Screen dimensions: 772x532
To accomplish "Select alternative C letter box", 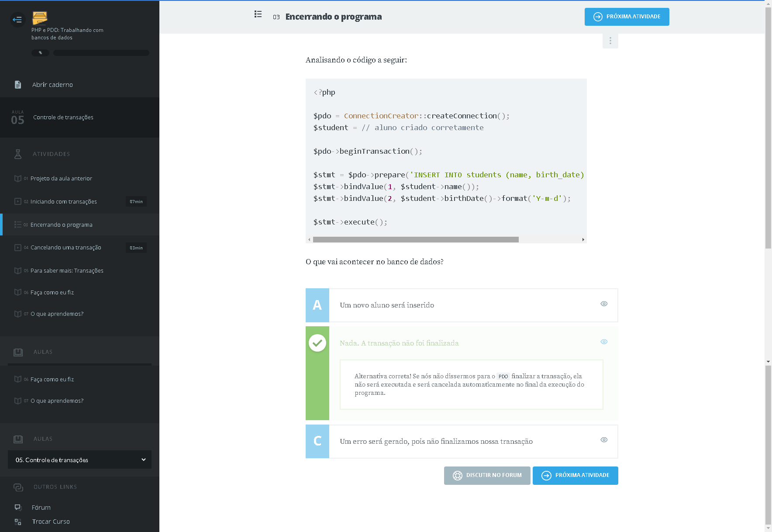I will 317,441.
